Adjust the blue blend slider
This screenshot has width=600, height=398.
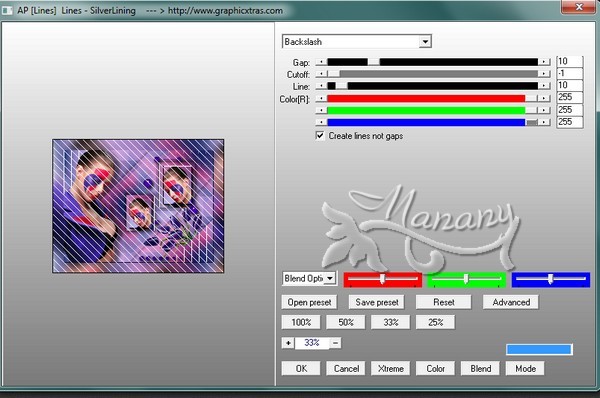pyautogui.click(x=551, y=279)
